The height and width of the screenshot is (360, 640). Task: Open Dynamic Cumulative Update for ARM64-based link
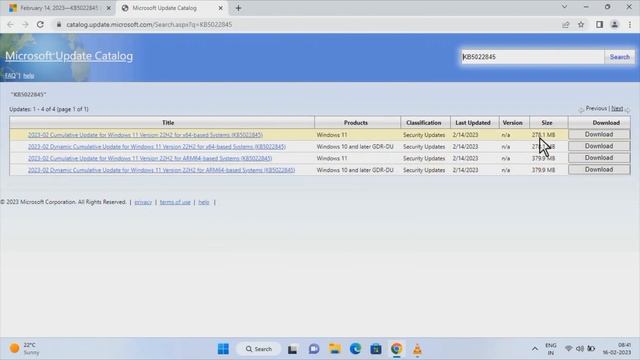pos(161,170)
